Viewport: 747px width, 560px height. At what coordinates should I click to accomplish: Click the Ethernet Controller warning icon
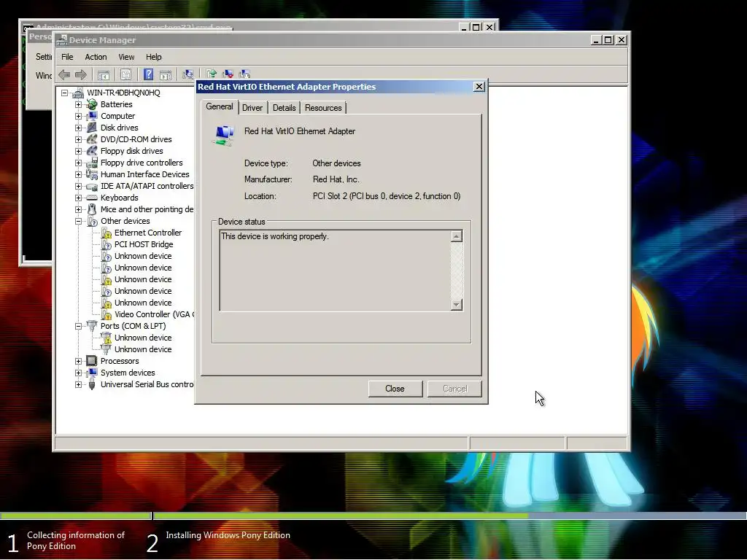point(107,233)
